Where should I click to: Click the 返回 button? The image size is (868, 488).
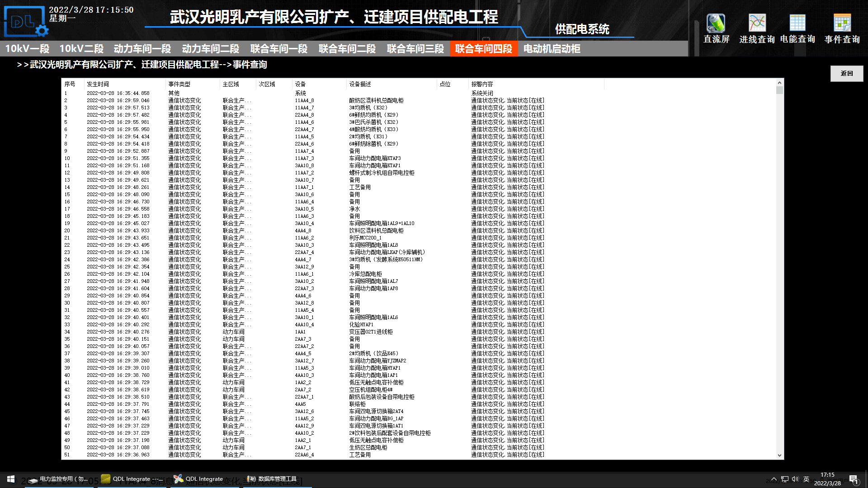[x=846, y=74]
